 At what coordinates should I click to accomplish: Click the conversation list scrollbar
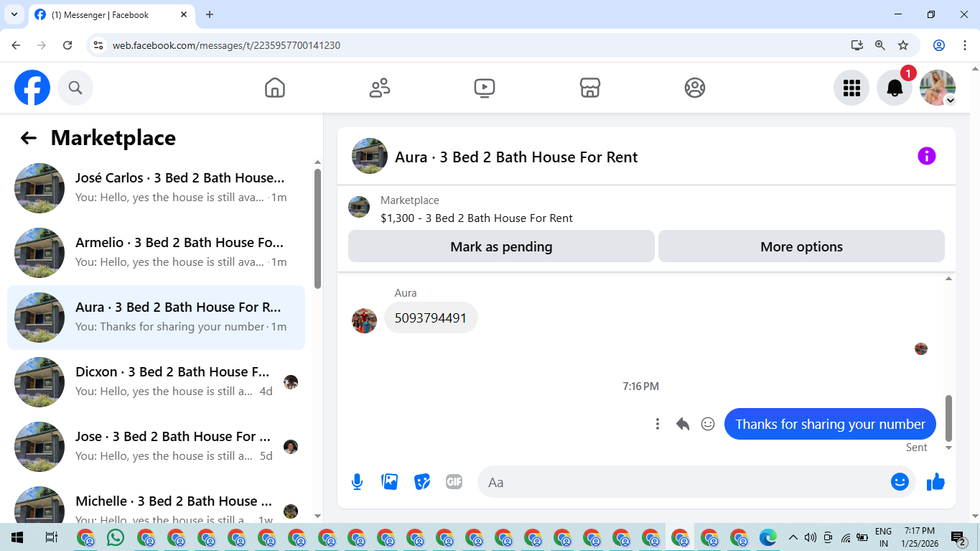tap(318, 228)
